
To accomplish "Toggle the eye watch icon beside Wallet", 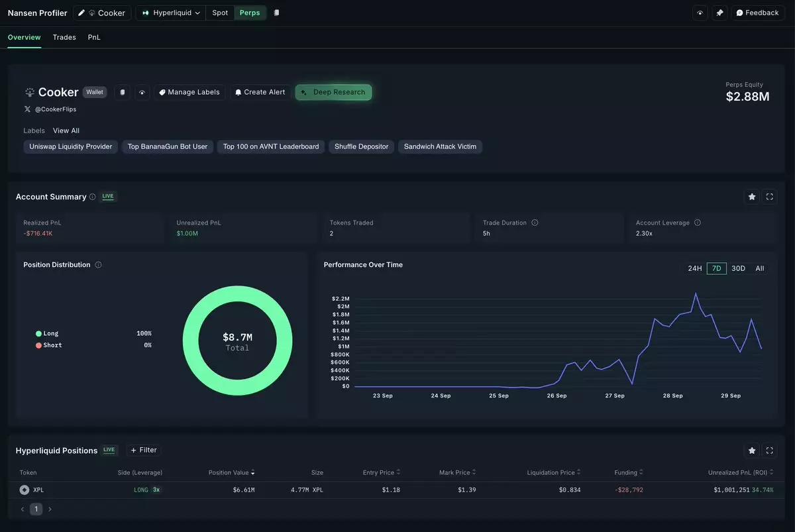I will 142,93.
